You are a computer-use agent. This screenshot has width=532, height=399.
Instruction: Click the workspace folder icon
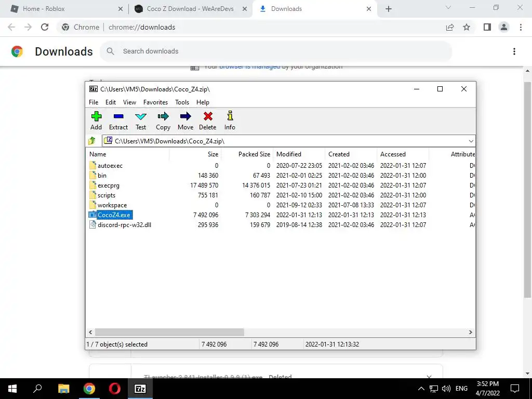92,205
